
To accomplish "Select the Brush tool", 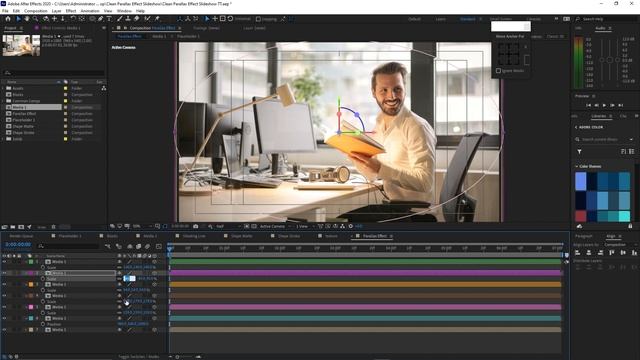I will click(x=120, y=19).
